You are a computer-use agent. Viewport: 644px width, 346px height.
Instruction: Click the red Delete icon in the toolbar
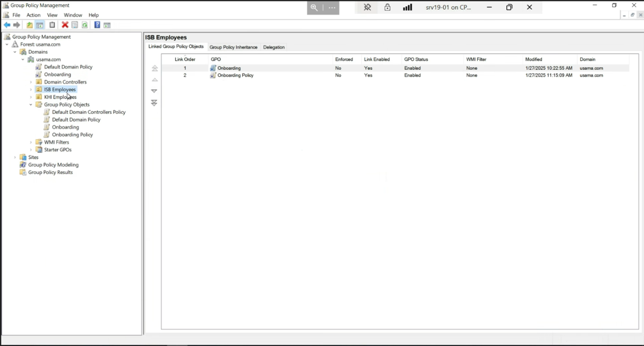[x=65, y=25]
